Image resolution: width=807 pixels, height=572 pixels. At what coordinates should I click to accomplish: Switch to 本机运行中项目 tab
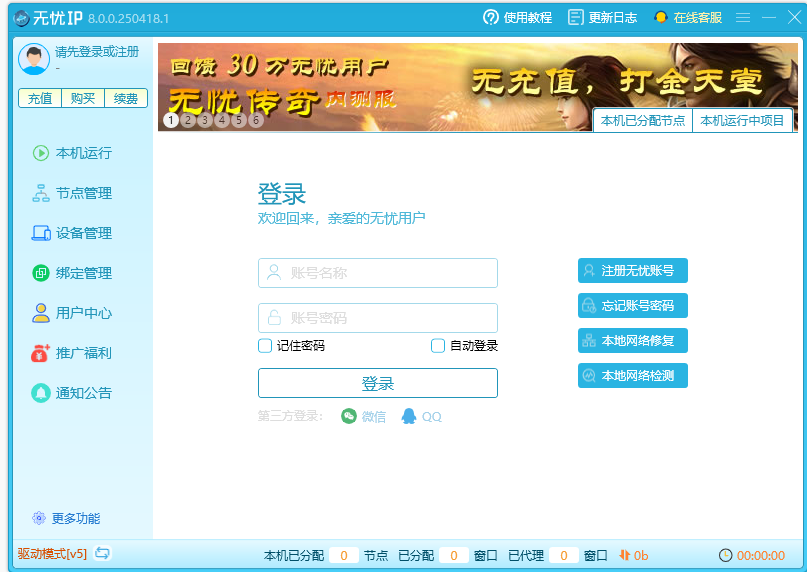[742, 121]
